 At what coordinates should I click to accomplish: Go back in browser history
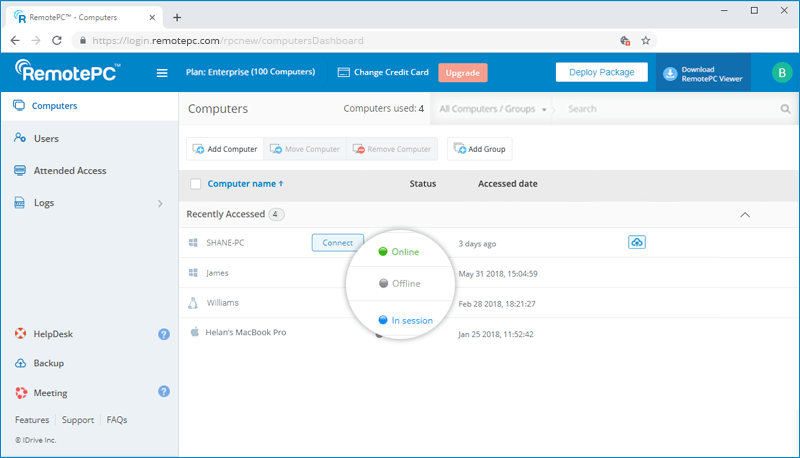click(x=15, y=41)
